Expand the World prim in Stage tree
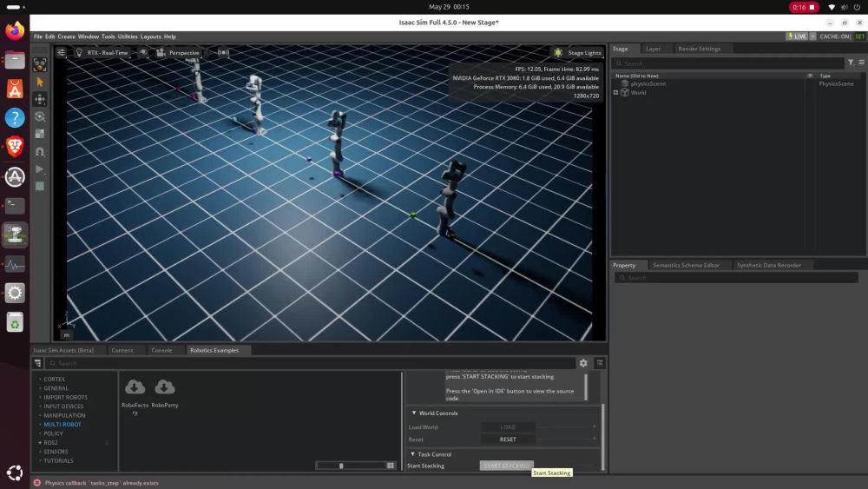The image size is (868, 489). [615, 92]
